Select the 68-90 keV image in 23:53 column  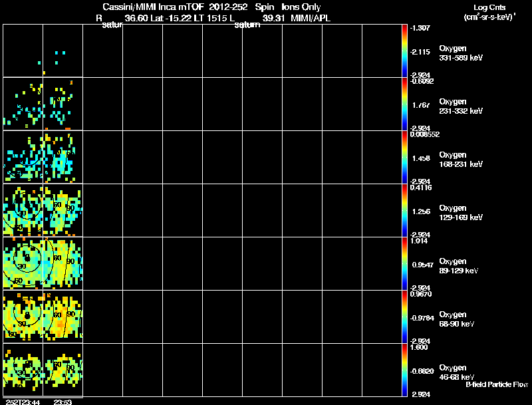pyautogui.click(x=63, y=317)
